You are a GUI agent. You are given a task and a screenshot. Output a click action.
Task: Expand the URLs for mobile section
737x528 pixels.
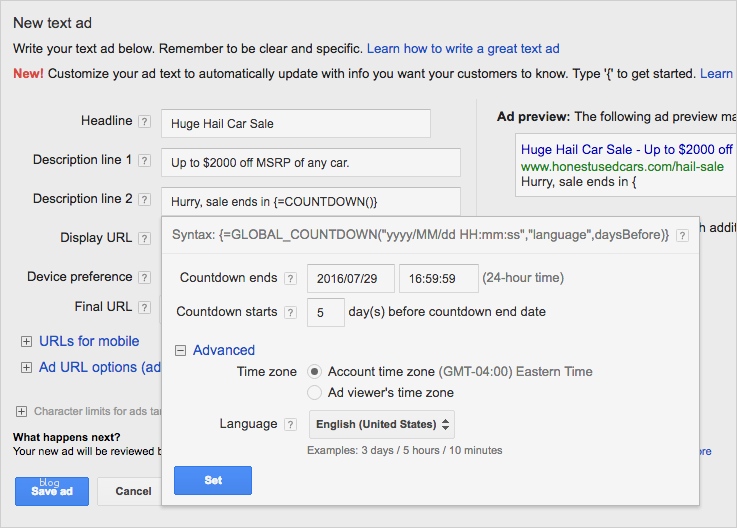tap(26, 342)
